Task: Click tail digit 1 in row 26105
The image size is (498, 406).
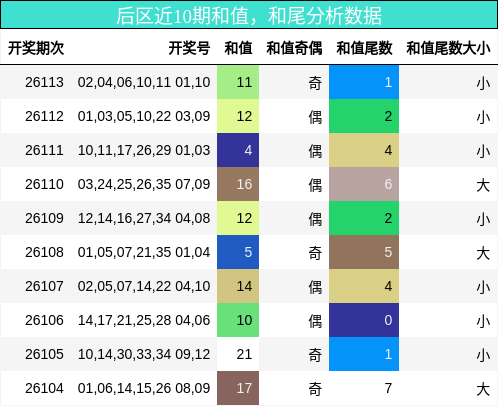Action: [x=364, y=354]
